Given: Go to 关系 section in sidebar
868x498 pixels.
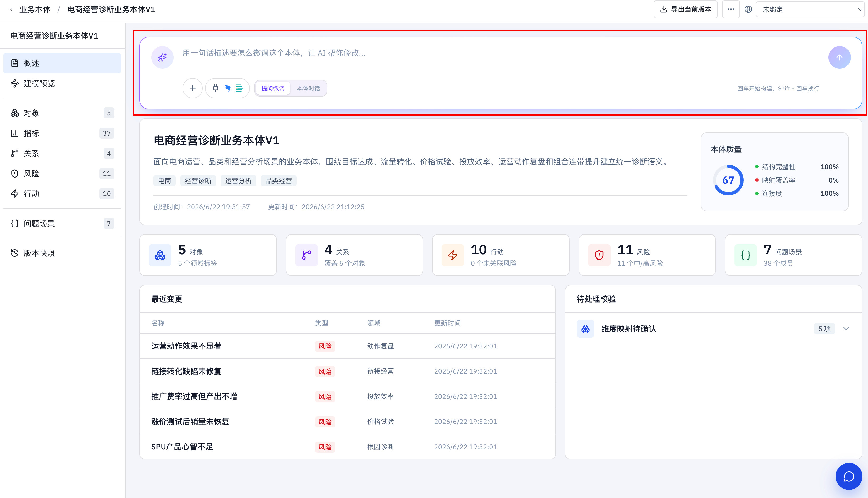Looking at the screenshot, I should pos(62,153).
